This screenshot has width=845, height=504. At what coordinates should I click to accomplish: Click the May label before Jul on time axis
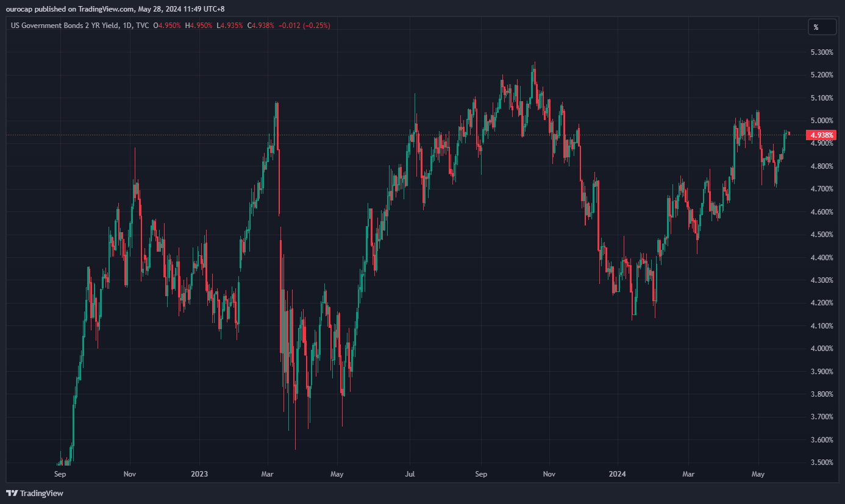click(337, 474)
